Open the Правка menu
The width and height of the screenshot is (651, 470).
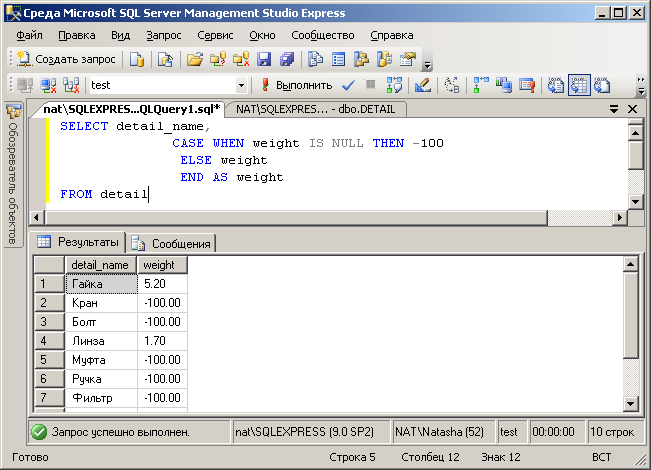click(x=77, y=35)
